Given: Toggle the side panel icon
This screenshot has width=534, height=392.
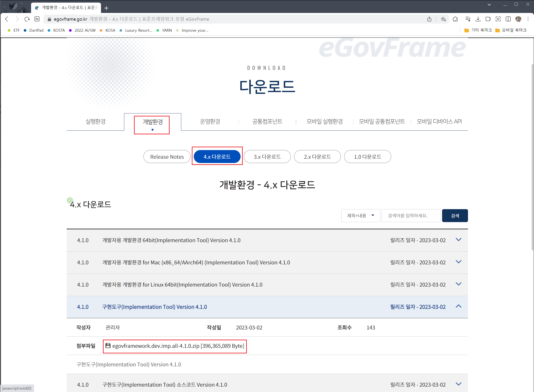Looking at the screenshot, I should pos(508,19).
